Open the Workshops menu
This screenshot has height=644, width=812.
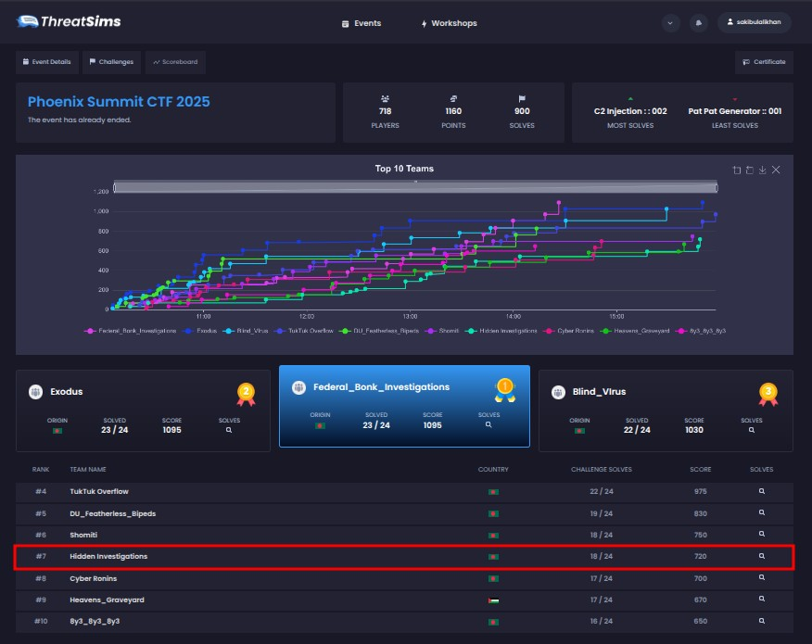click(x=449, y=23)
